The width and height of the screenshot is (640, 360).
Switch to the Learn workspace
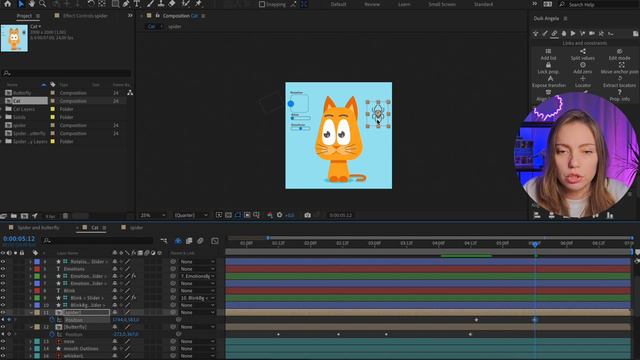[404, 4]
